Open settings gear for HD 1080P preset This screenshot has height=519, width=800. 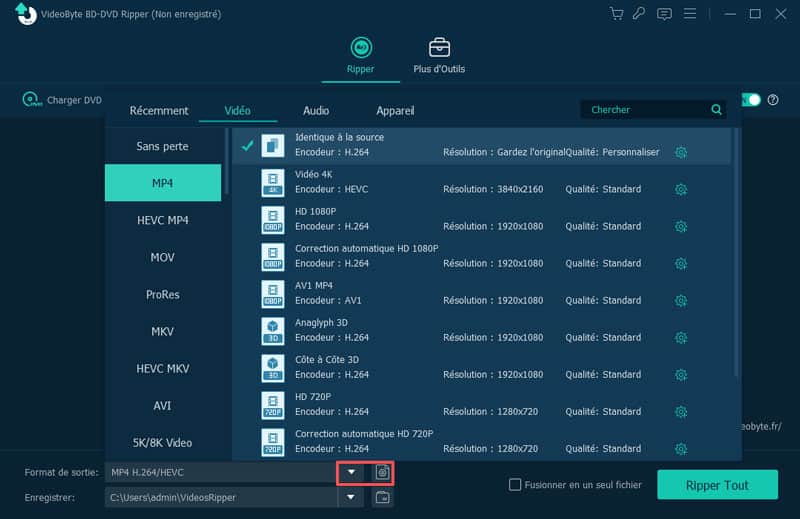[x=681, y=226]
